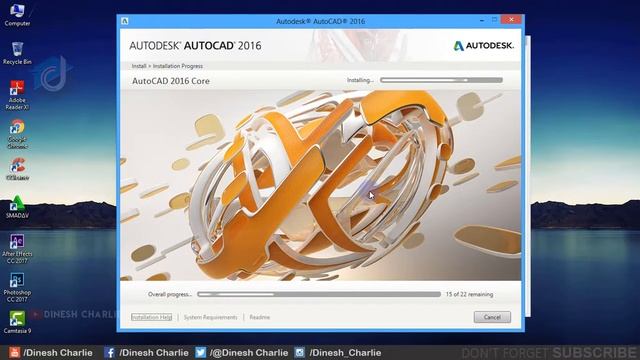Click the AUTODESK AUTOCAD 2016 product title
640x360 pixels.
click(x=195, y=46)
